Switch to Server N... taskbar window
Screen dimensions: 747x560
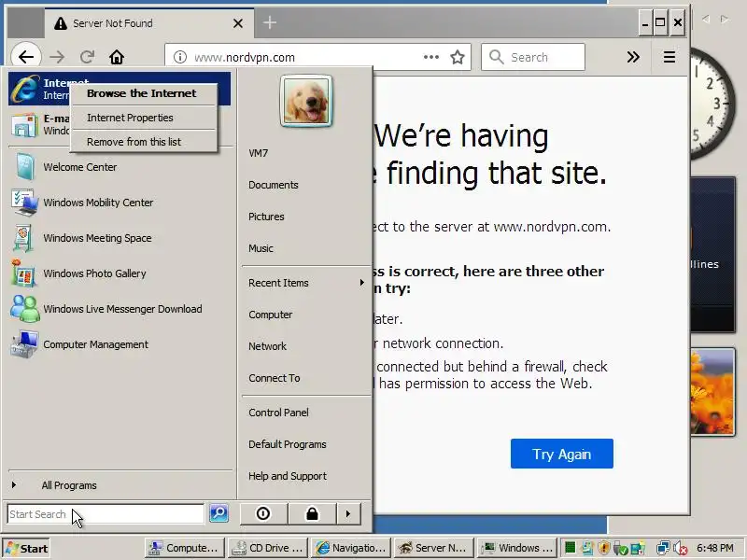point(434,548)
